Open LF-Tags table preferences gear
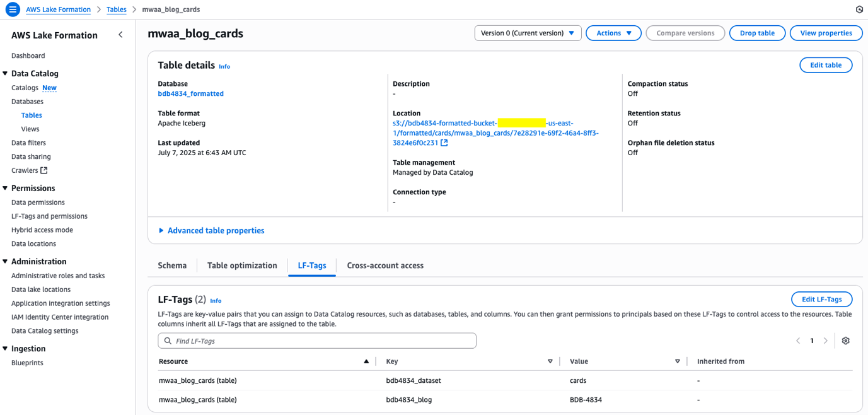Screen dimensions: 868x415 845,341
